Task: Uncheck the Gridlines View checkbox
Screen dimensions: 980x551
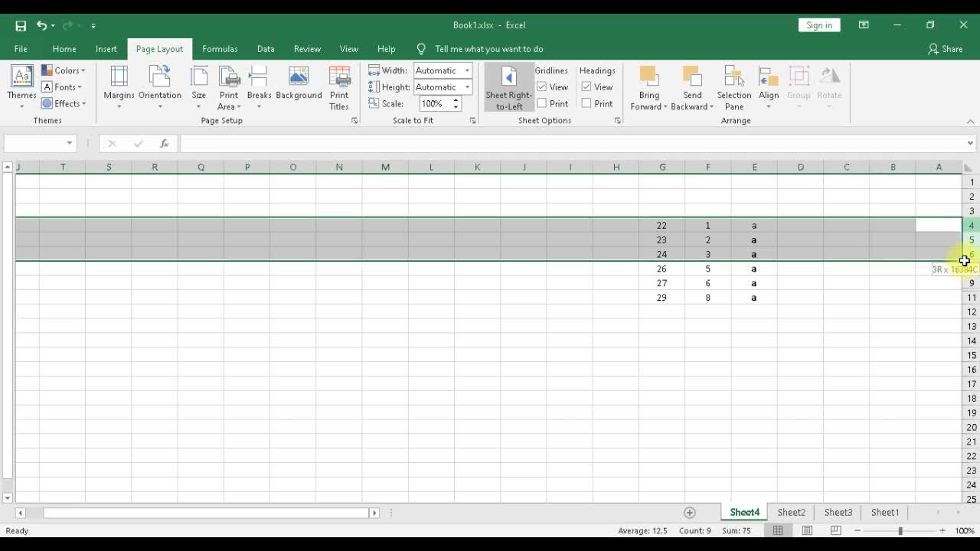Action: pyautogui.click(x=542, y=87)
